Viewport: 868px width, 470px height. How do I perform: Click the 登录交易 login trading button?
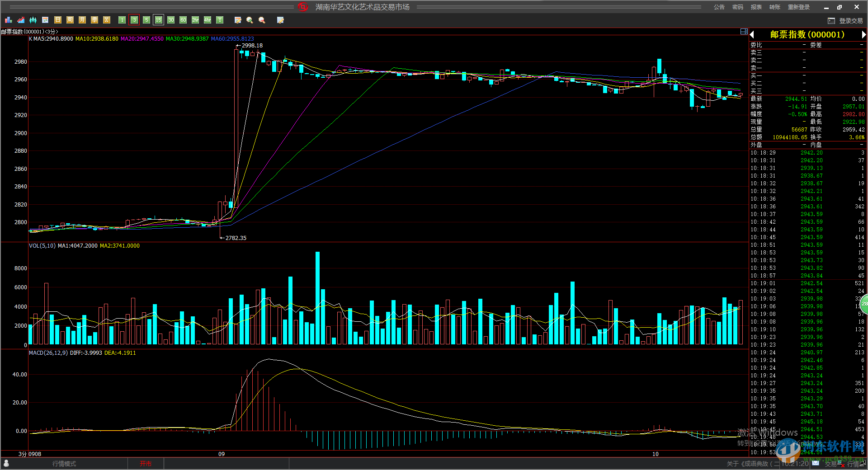(x=846, y=21)
